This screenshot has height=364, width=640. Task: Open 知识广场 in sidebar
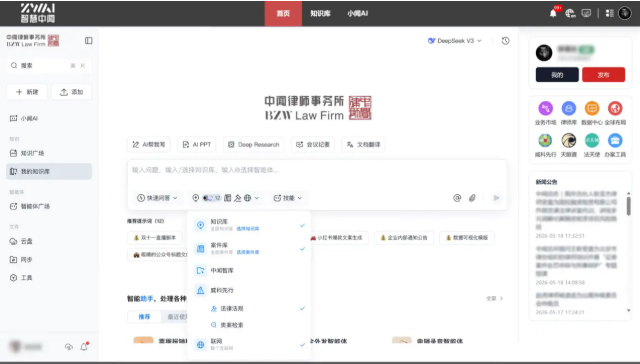49,153
